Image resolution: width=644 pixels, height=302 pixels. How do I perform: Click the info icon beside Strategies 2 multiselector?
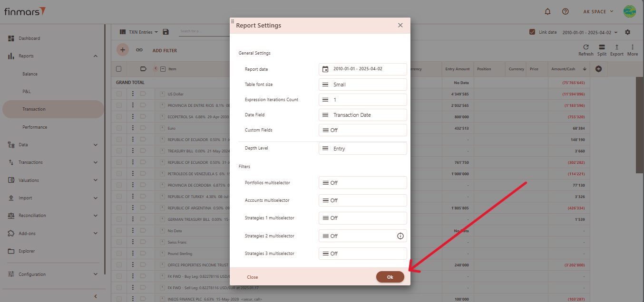pos(400,236)
